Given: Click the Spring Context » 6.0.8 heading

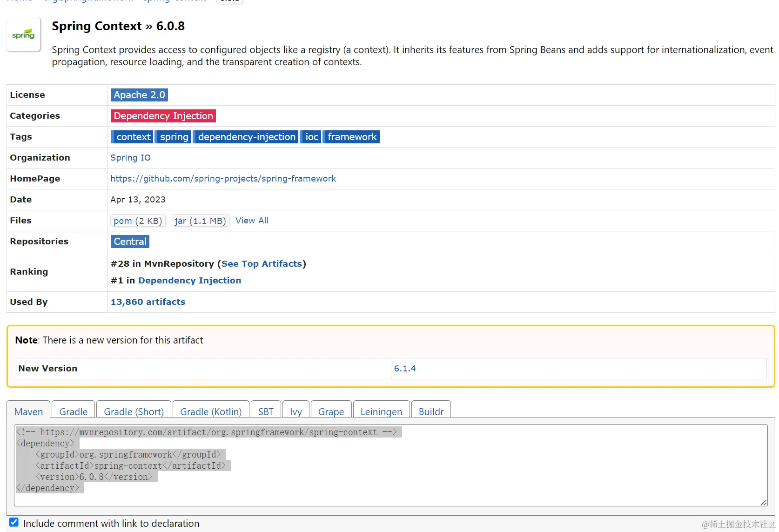Looking at the screenshot, I should 118,26.
